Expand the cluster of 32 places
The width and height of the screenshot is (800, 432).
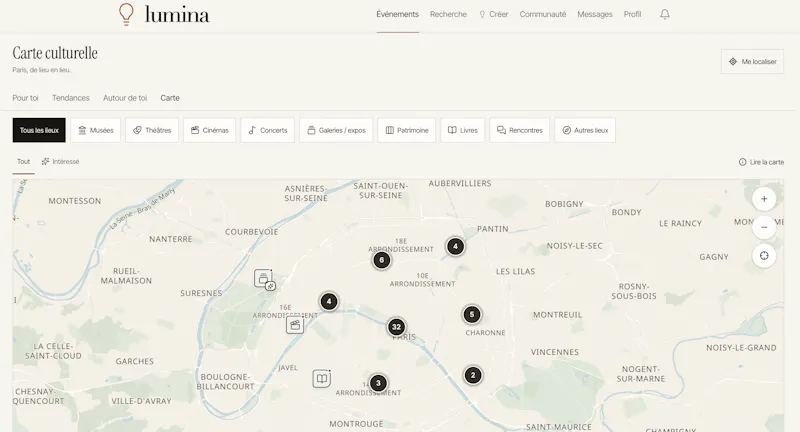(396, 327)
